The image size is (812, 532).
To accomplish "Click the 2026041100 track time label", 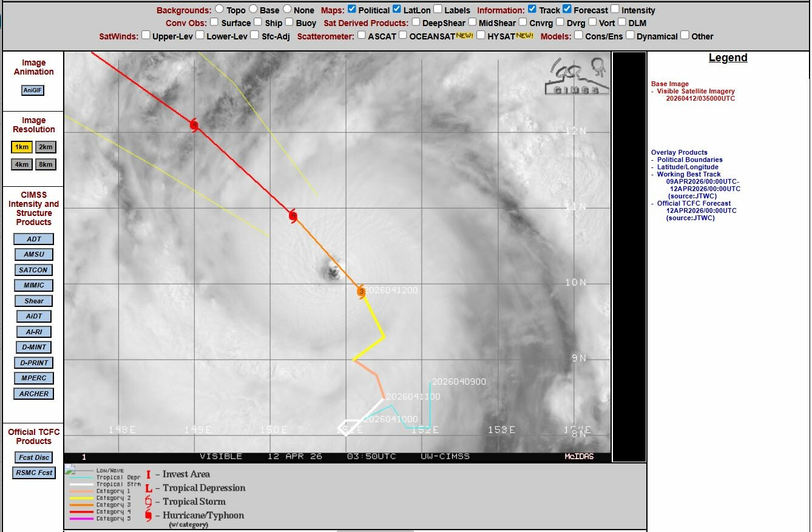I will pos(413,397).
